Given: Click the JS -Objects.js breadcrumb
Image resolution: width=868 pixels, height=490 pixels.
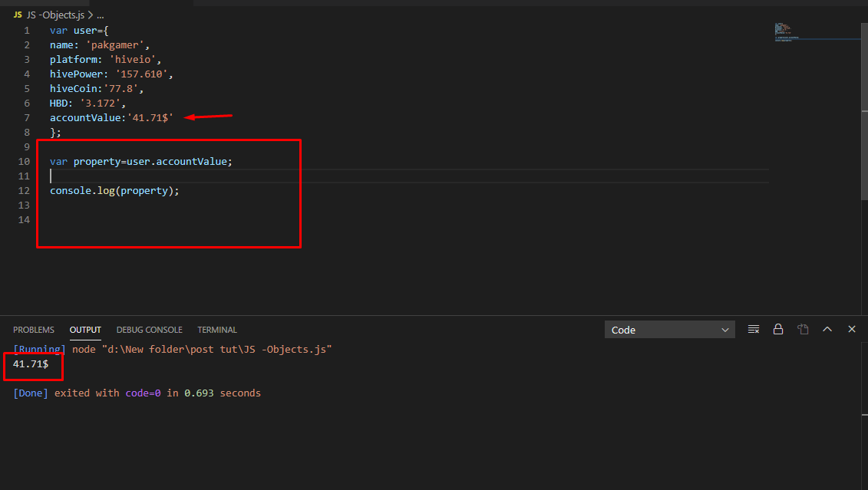Looking at the screenshot, I should (56, 15).
